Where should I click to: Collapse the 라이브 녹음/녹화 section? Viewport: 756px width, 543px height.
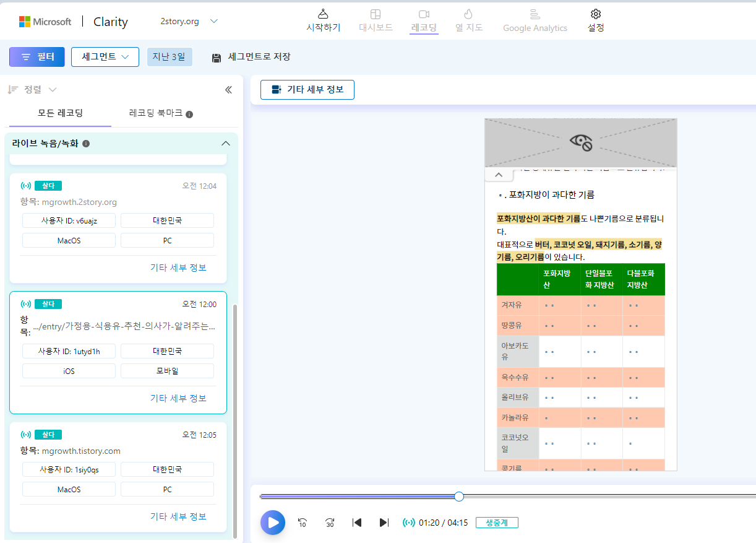[226, 143]
